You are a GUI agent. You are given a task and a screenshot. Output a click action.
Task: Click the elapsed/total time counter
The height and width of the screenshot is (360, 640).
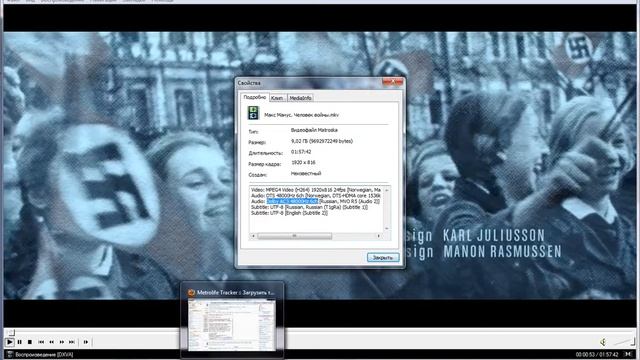tap(597, 355)
